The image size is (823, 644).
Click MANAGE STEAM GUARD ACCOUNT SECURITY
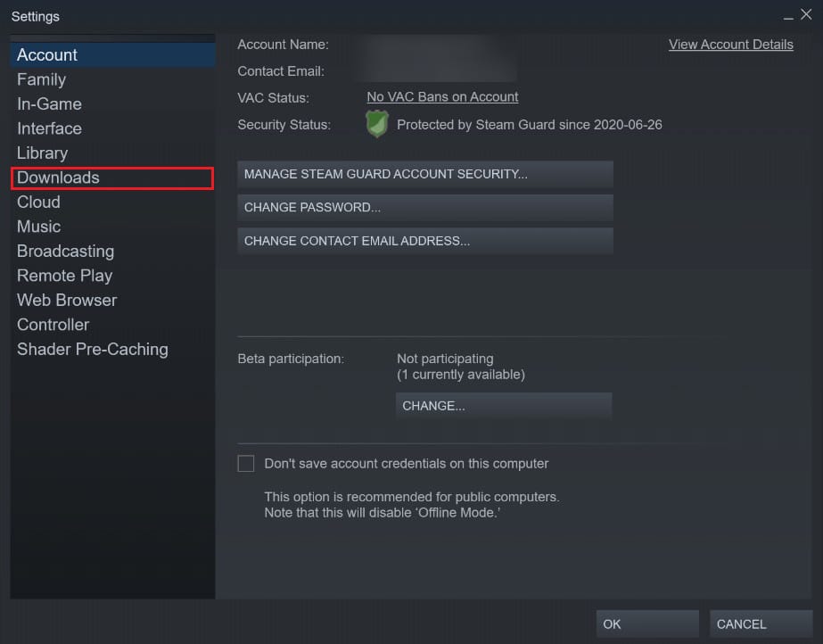point(424,174)
